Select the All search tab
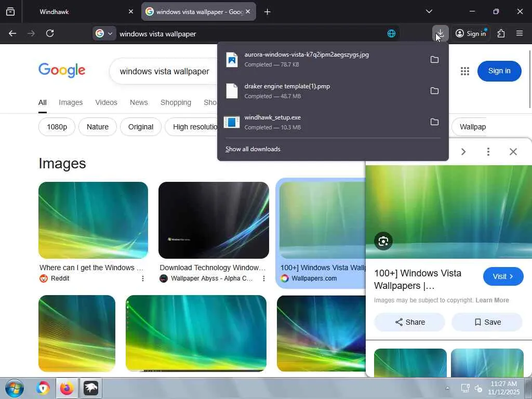The height and width of the screenshot is (399, 532). pyautogui.click(x=43, y=102)
